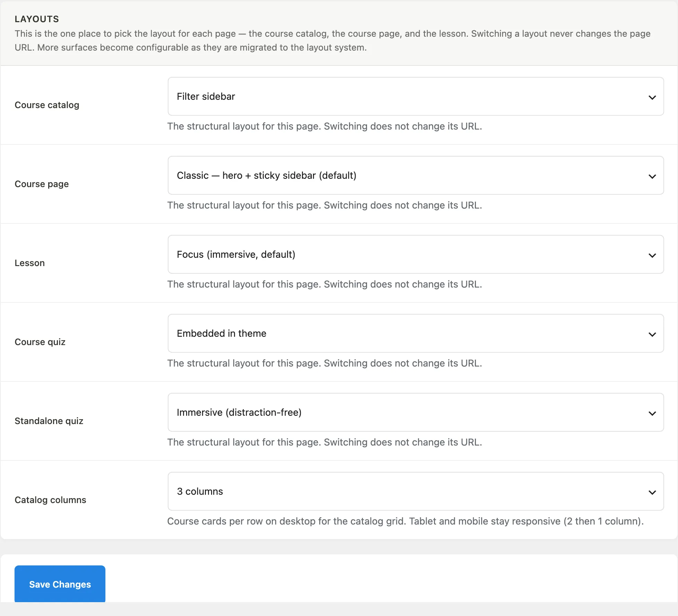Click the Save Changes button
Viewport: 678px width, 616px height.
tap(60, 584)
